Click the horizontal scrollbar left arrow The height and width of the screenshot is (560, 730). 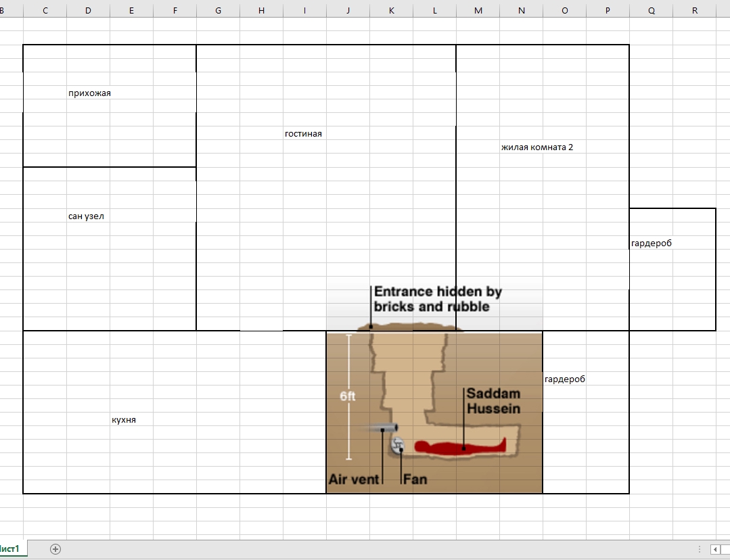(716, 549)
